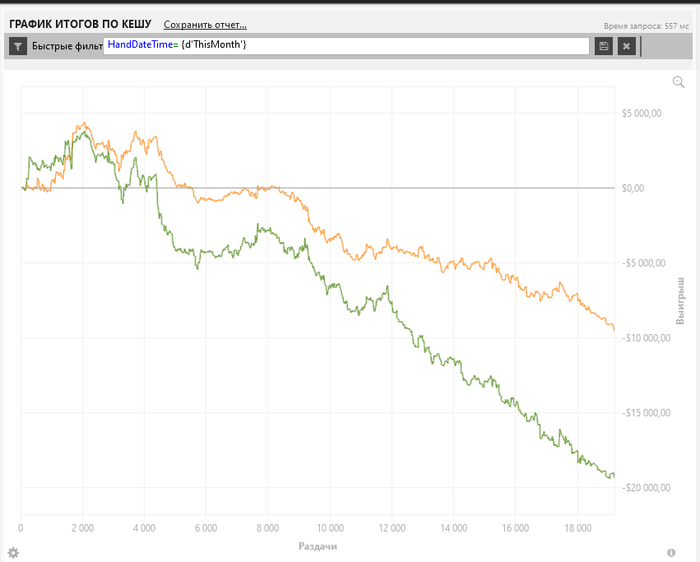Click the '-$10 000,00' y-axis label
This screenshot has width=700, height=562.
tap(646, 338)
